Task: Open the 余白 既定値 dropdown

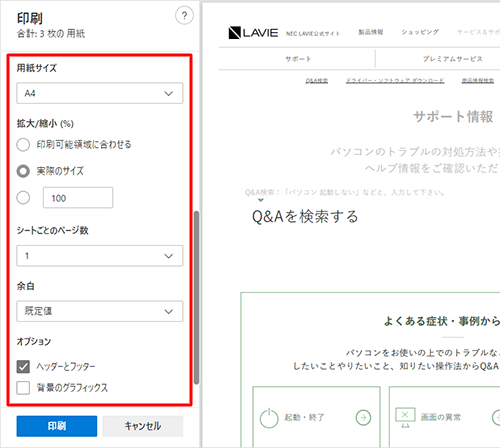Action: [x=100, y=311]
